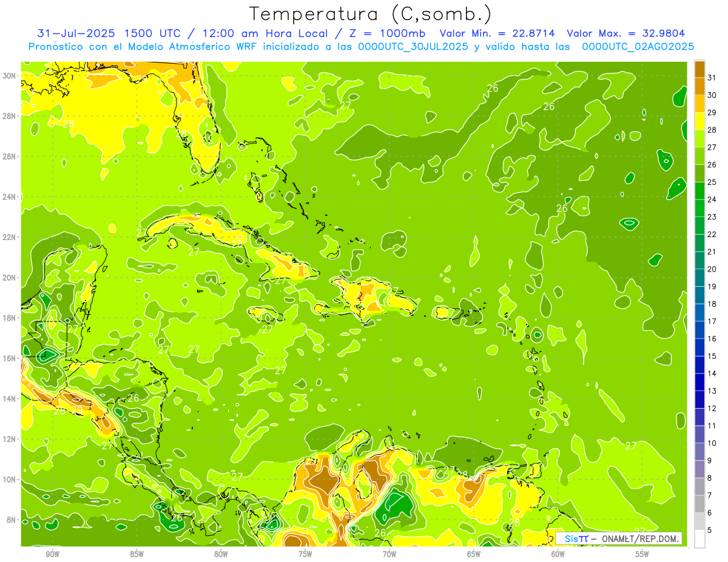Select the lime legend swatch between 27 and 28
Viewport: 728px width, 562px height.
[x=699, y=138]
